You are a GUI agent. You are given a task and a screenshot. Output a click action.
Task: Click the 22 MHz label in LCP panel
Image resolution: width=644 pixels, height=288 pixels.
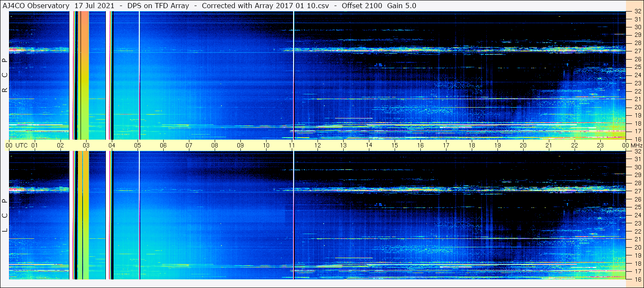coord(637,231)
